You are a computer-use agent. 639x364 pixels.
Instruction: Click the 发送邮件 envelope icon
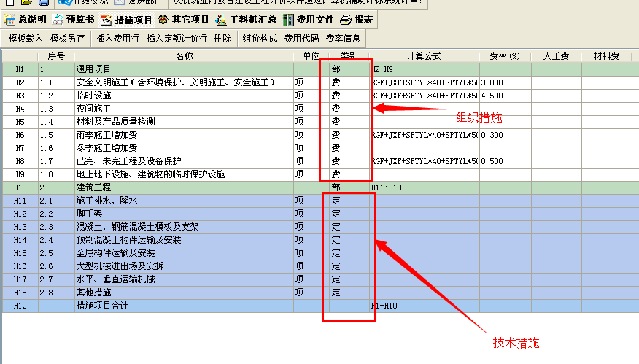coord(120,3)
